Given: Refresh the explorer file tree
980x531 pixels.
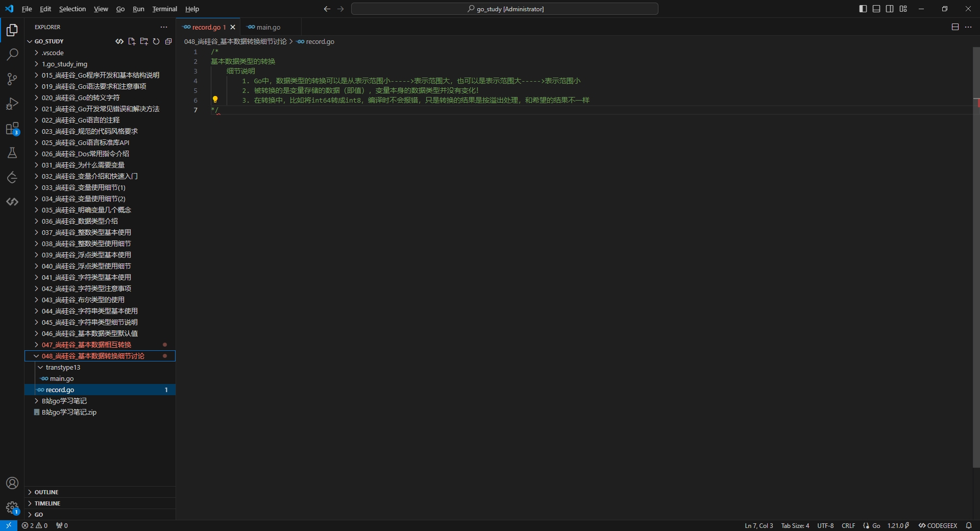Looking at the screenshot, I should [x=156, y=41].
